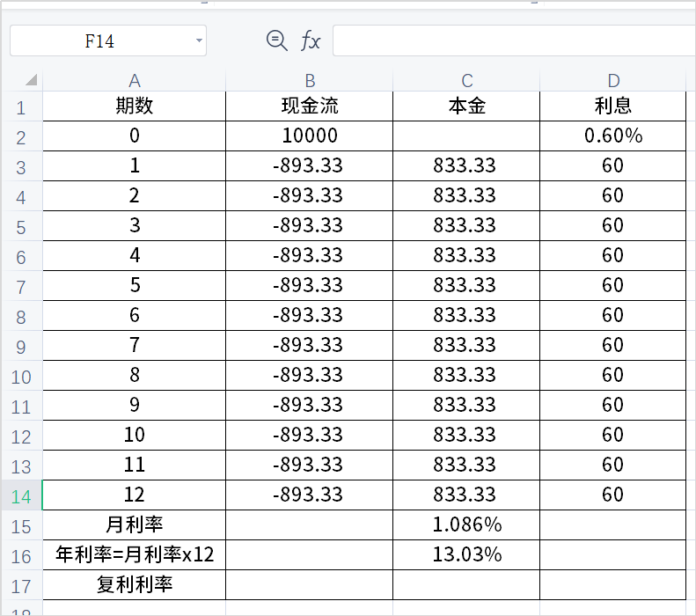
Task: Click the interest 60 cell in row 3
Action: pyautogui.click(x=613, y=166)
